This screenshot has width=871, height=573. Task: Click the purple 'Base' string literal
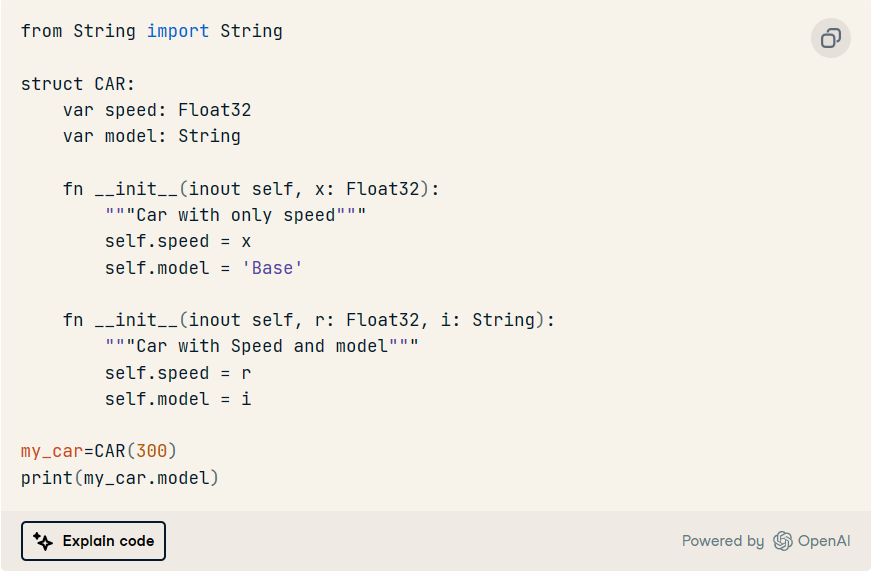272,268
